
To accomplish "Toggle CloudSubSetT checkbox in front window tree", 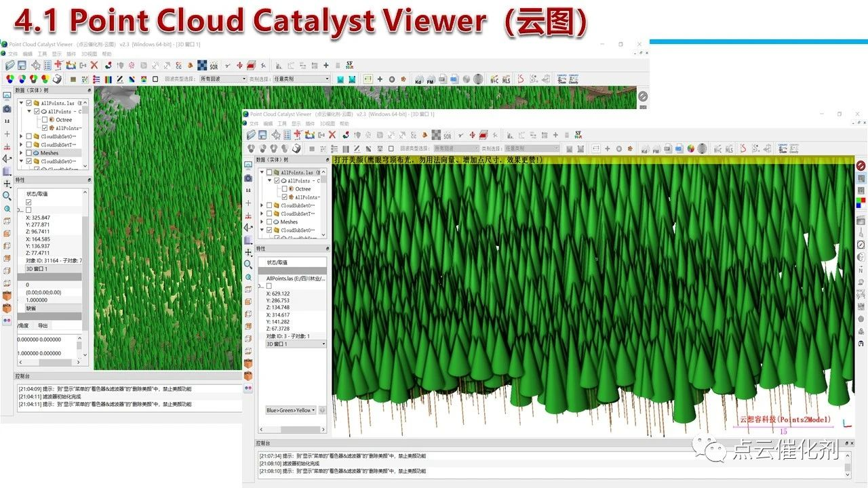I will (270, 213).
